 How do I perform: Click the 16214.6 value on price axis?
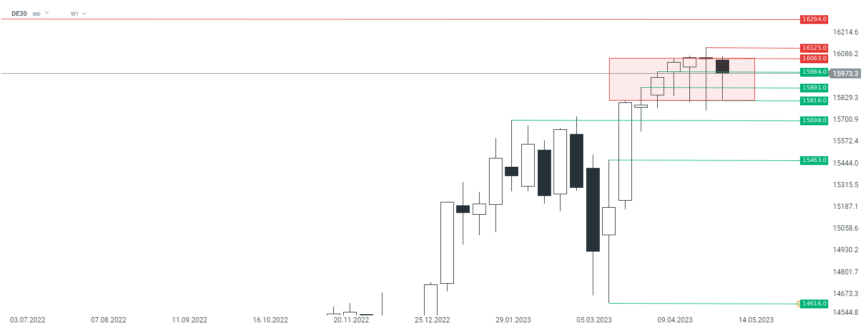pyautogui.click(x=846, y=32)
